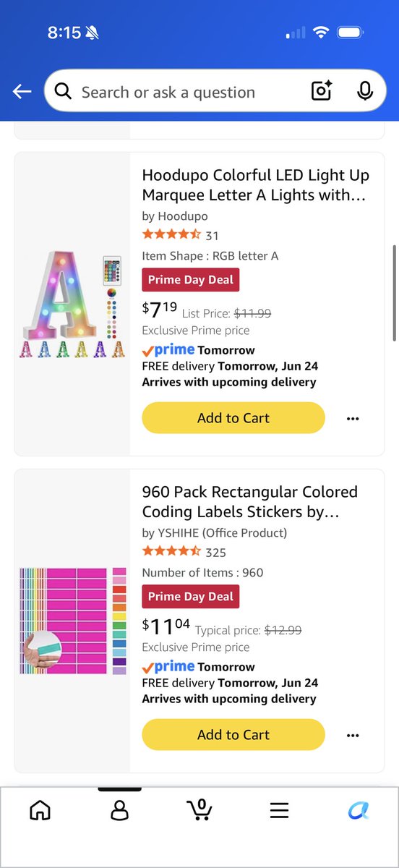Go to Home tab in bottom bar

pos(40,810)
